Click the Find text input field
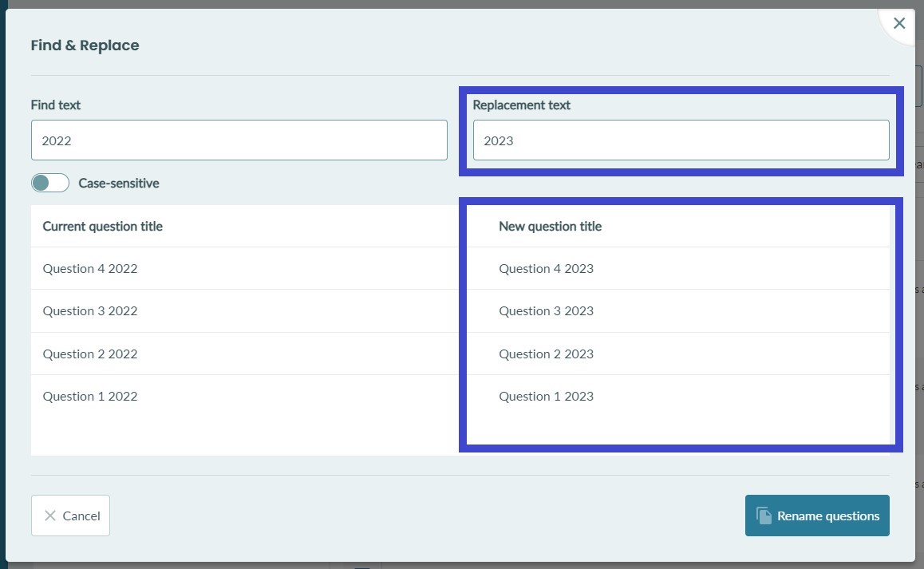Screen dimensions: 924x569 pos(239,140)
